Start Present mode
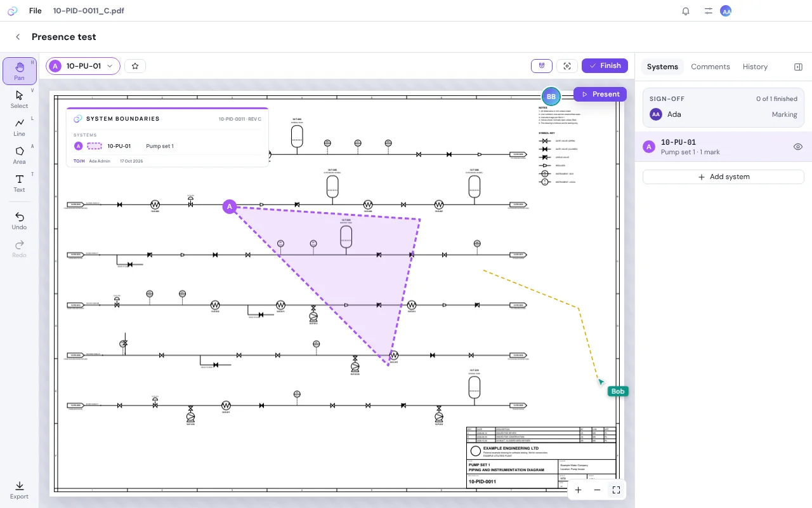 600,94
